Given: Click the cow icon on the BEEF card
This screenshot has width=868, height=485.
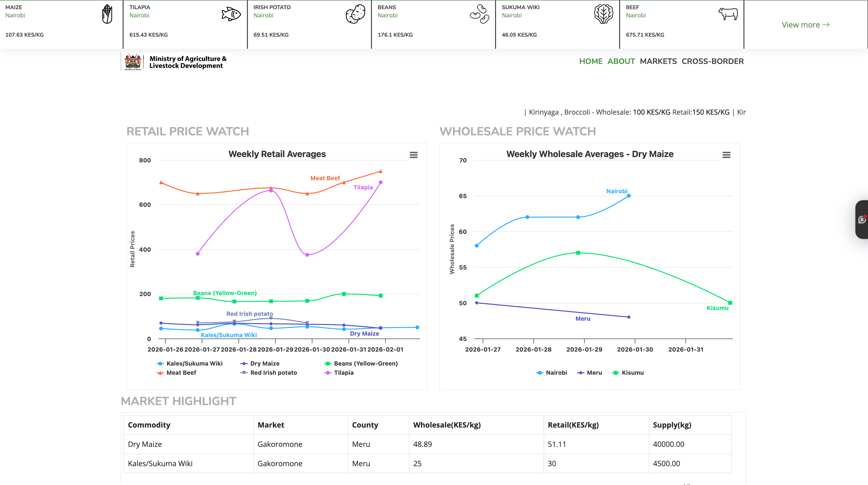Looking at the screenshot, I should click(728, 15).
